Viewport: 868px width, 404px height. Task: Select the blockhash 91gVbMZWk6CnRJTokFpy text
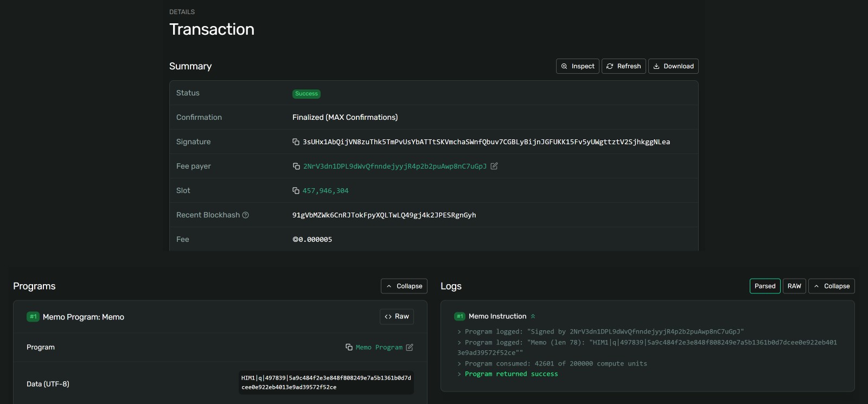[x=384, y=215]
